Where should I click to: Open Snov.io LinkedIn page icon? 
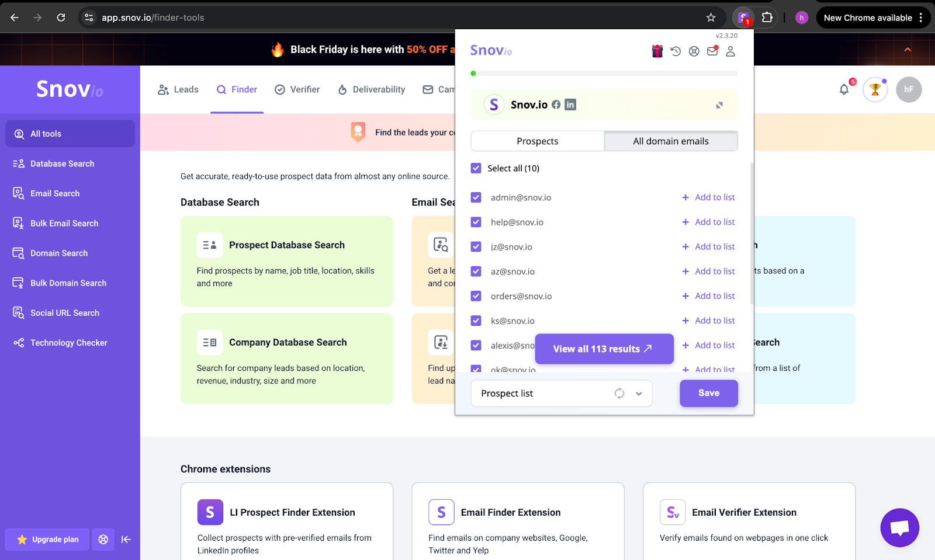(x=570, y=105)
